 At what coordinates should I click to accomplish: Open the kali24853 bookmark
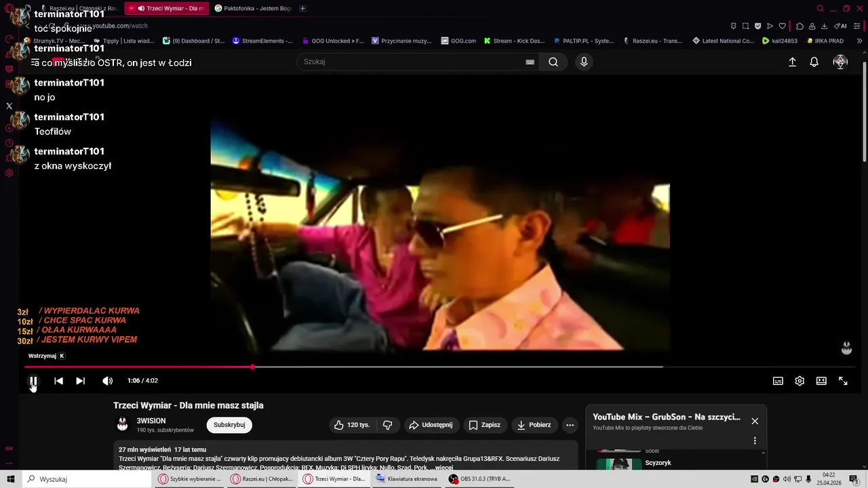click(x=780, y=41)
